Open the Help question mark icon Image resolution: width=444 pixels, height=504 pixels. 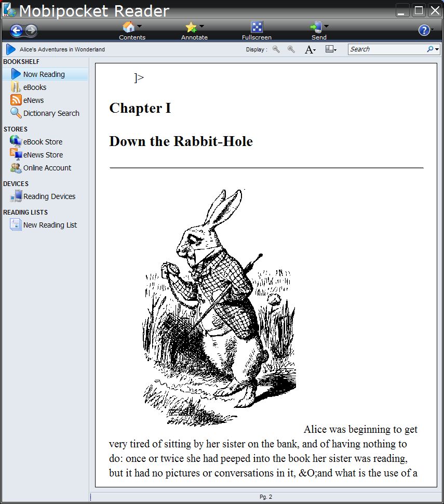424,30
